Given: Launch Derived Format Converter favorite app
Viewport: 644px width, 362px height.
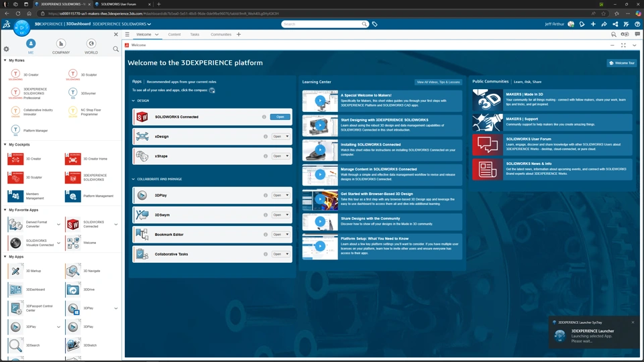Looking at the screenshot, I should click(x=30, y=224).
